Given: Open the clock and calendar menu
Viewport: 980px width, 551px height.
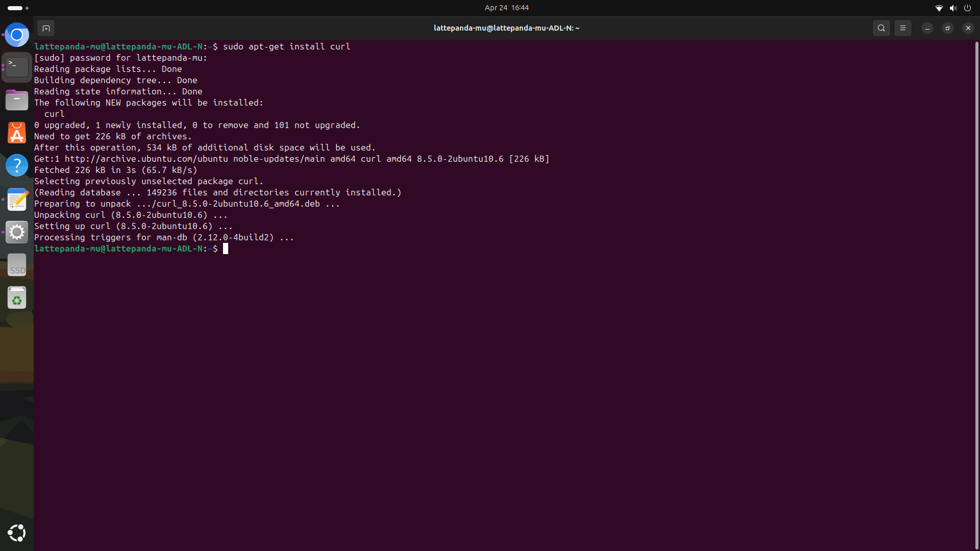Looking at the screenshot, I should click(x=506, y=8).
